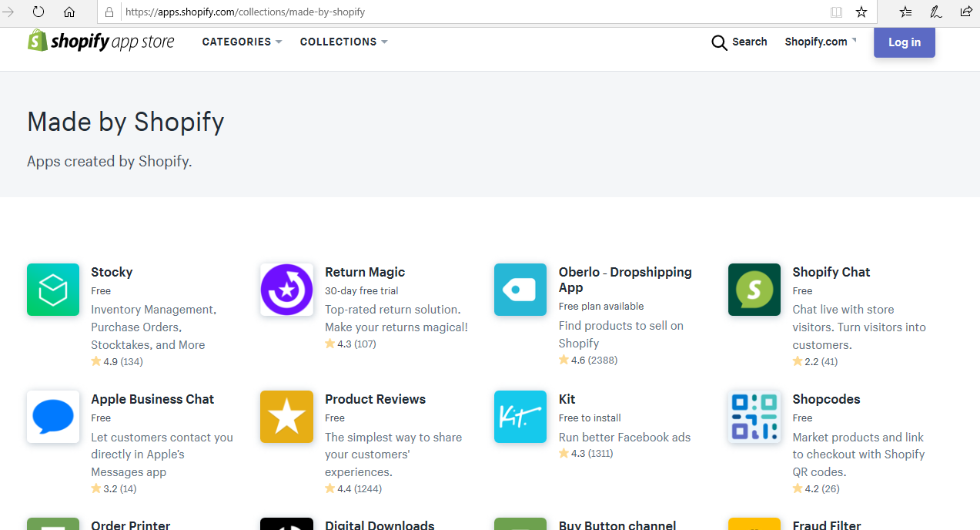
Task: Expand the Shopify.com dropdown
Action: (820, 42)
